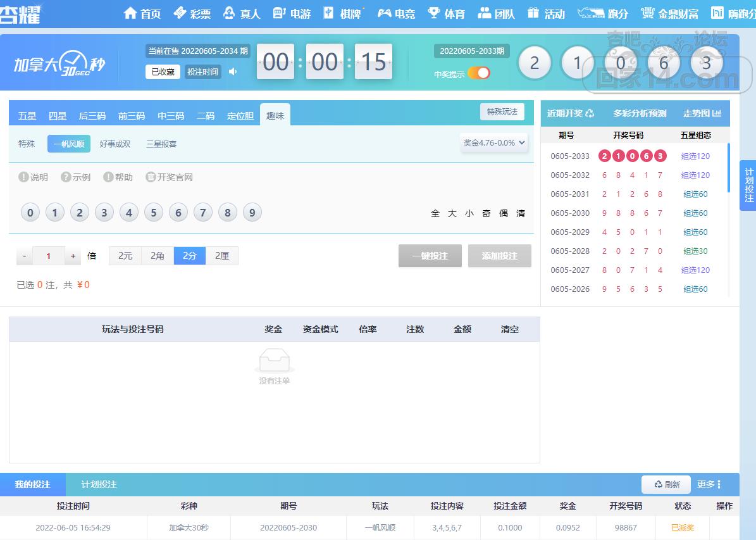Click the 体育 trophy icon in navigation
756x540 pixels.
[x=434, y=13]
